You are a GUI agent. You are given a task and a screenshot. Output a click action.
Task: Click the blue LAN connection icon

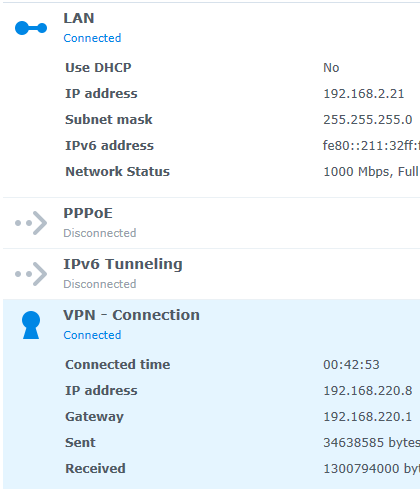(31, 28)
